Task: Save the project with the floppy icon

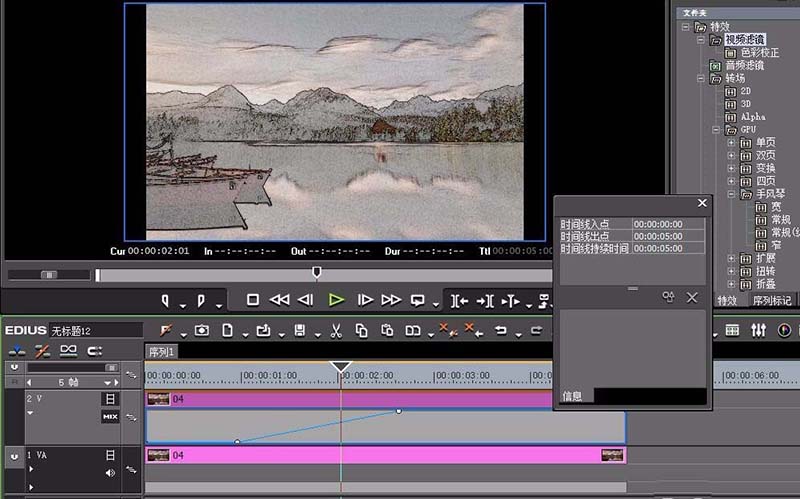Action: 300,331
